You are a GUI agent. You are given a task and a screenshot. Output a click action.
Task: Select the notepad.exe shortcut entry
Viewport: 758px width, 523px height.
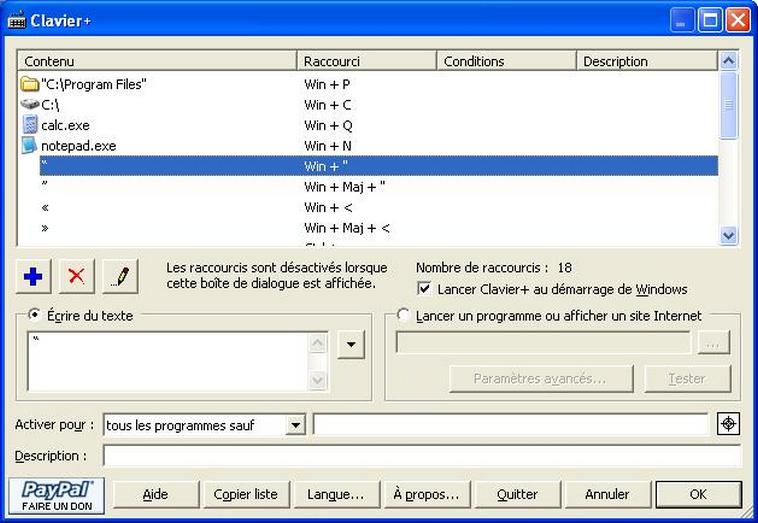(78, 146)
